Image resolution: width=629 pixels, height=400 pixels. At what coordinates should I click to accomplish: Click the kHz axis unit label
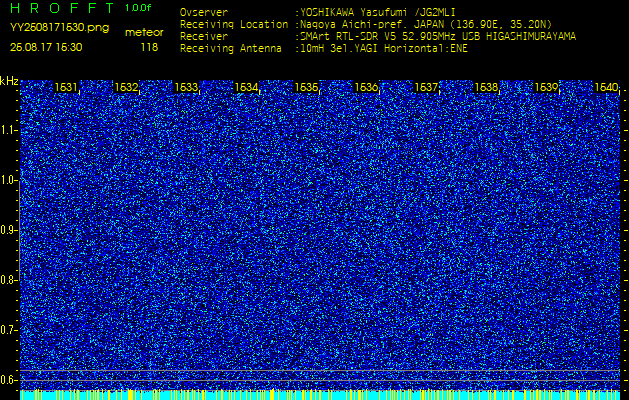coord(9,81)
